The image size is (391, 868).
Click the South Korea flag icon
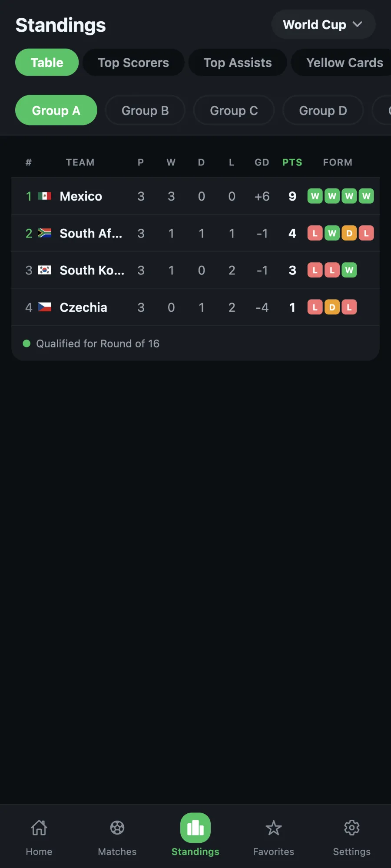click(x=45, y=270)
